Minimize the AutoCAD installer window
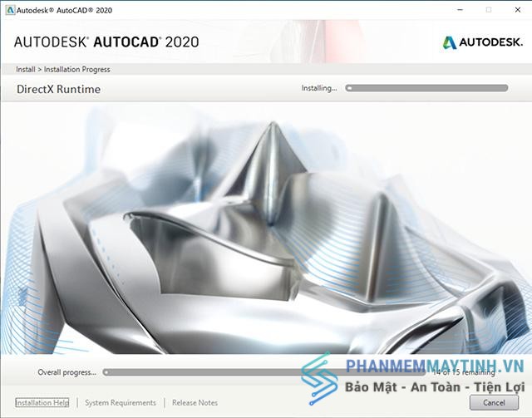This screenshot has height=418, width=532. coord(460,10)
